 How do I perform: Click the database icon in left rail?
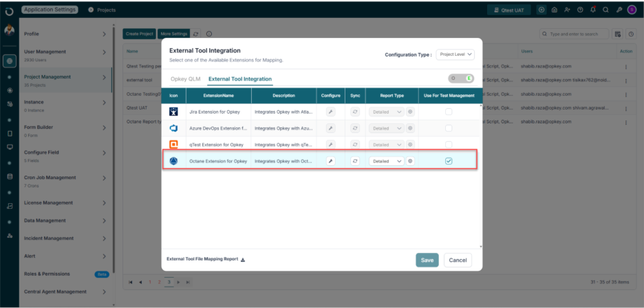coord(10,177)
